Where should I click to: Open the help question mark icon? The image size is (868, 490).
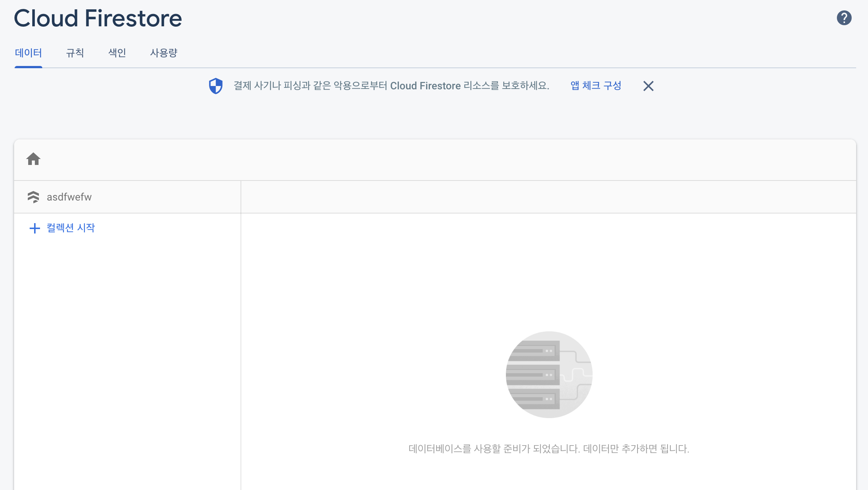pos(844,18)
